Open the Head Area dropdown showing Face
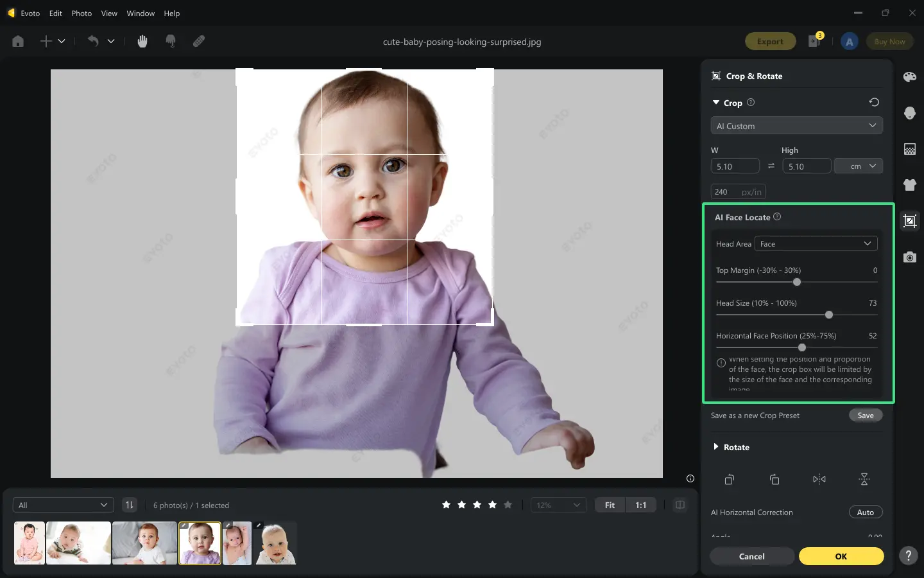The image size is (924, 578). tap(816, 243)
